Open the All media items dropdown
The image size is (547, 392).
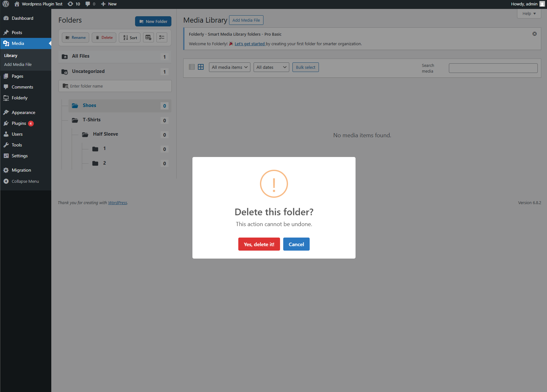[230, 67]
